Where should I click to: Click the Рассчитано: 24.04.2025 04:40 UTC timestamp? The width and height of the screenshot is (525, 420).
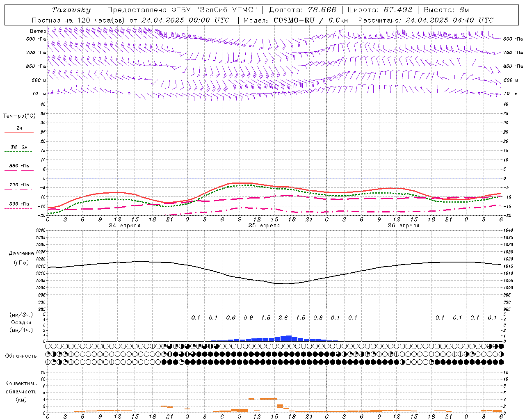pos(426,20)
